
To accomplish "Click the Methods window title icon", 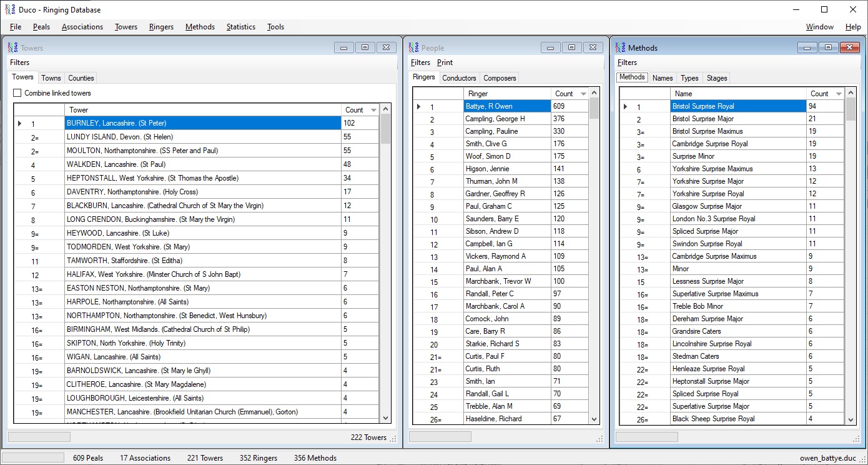I will (620, 48).
